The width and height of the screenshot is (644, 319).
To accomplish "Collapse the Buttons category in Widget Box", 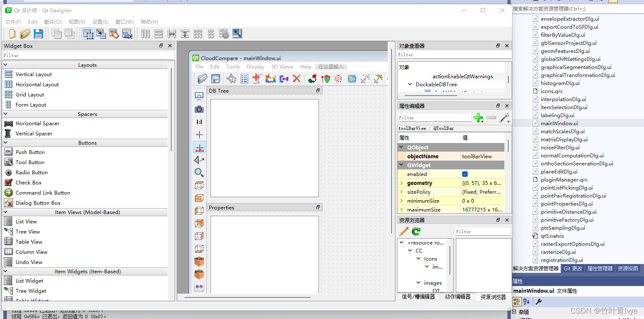I will click(x=5, y=143).
